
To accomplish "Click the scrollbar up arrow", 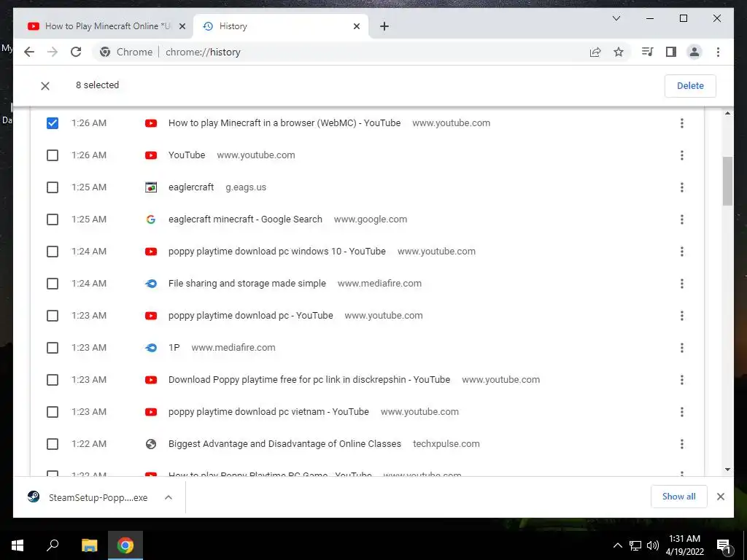I will [727, 113].
